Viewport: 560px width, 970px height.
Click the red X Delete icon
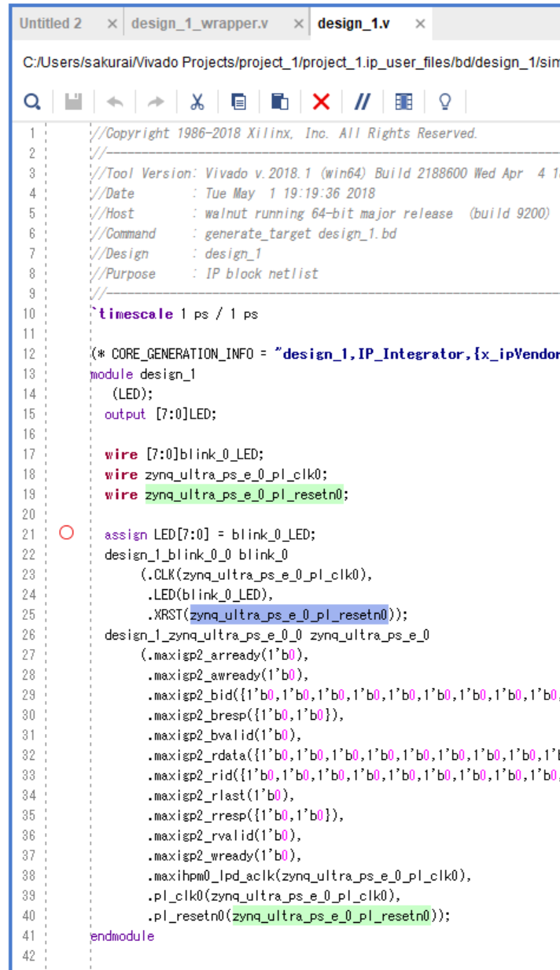click(x=321, y=101)
